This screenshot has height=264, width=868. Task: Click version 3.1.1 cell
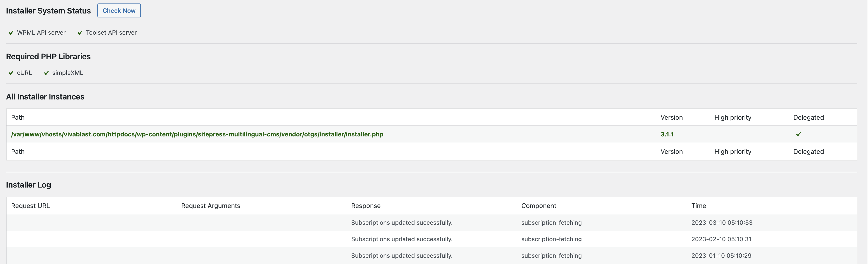coord(667,134)
